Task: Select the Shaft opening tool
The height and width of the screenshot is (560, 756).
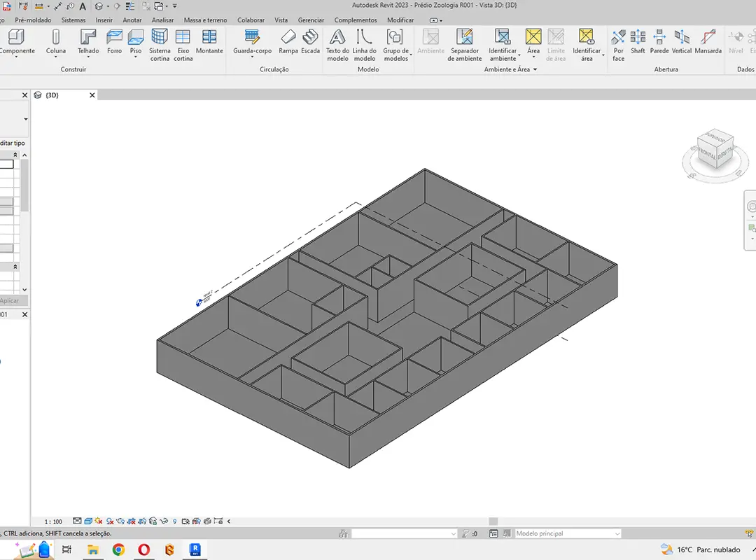Action: (638, 41)
